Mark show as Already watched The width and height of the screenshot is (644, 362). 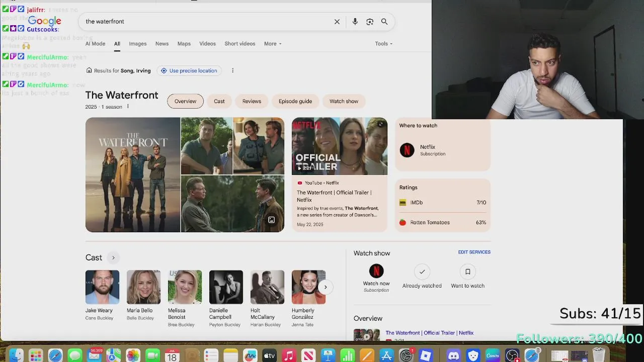[x=422, y=277]
